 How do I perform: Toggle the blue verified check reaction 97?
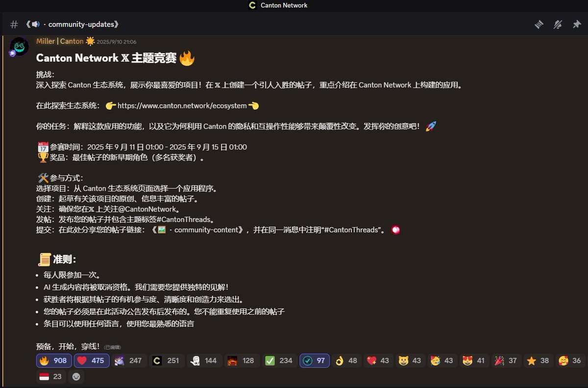pos(314,361)
